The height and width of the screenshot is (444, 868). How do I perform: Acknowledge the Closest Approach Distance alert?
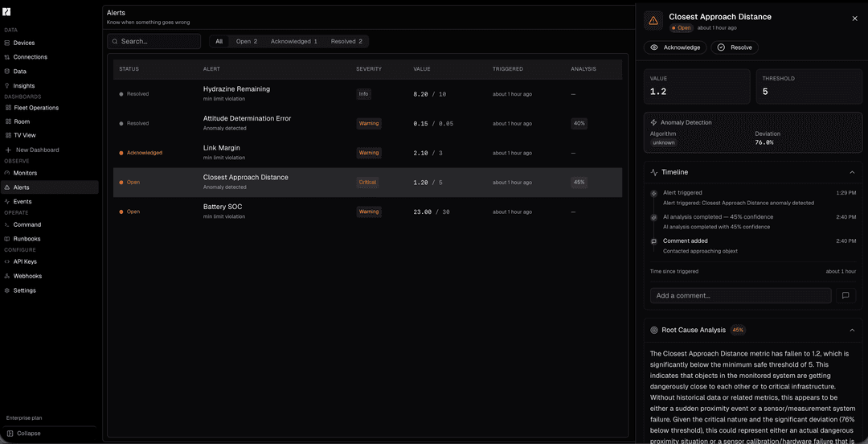tap(675, 47)
